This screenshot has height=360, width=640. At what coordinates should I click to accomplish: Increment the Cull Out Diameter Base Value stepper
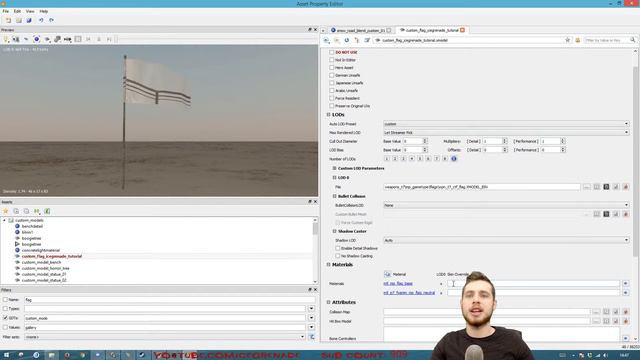[x=425, y=140]
